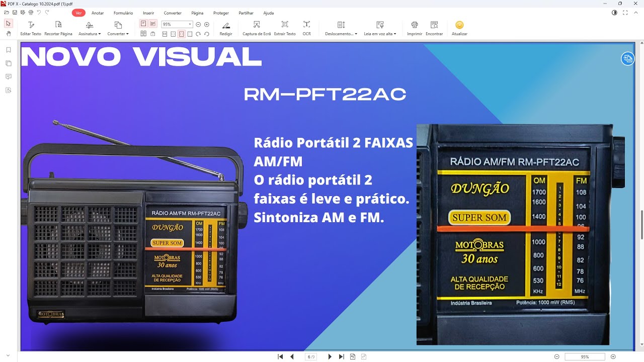Click the page number field 6/9
The height and width of the screenshot is (362, 644).
pyautogui.click(x=311, y=356)
